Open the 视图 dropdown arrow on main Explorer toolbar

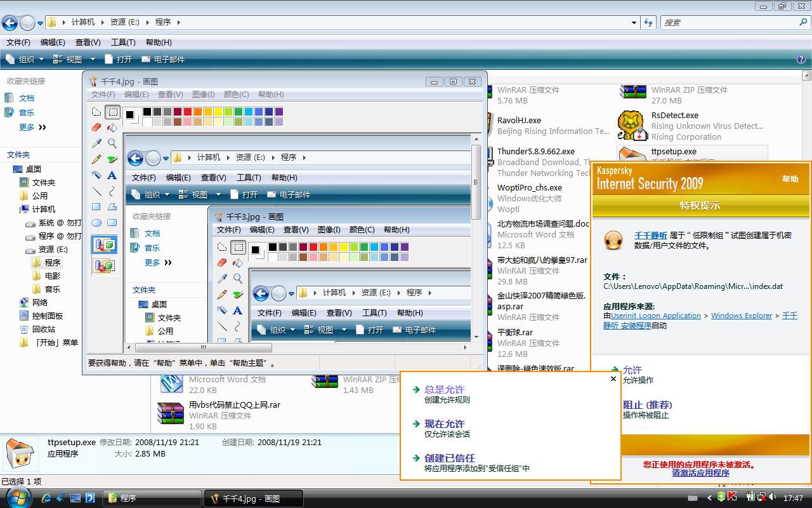[x=92, y=59]
